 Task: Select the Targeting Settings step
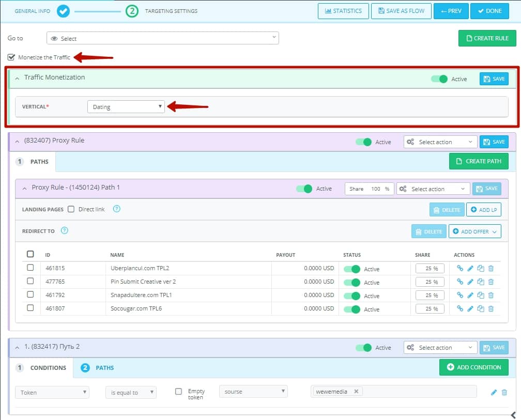[162, 11]
